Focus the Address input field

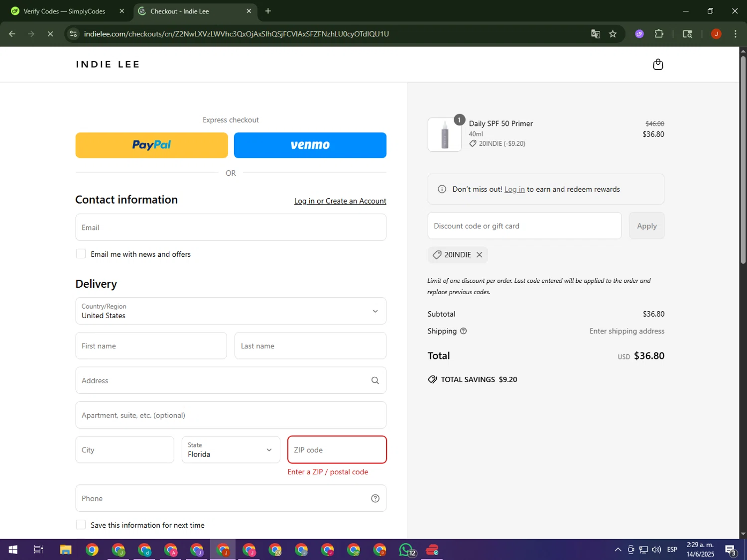tap(231, 380)
